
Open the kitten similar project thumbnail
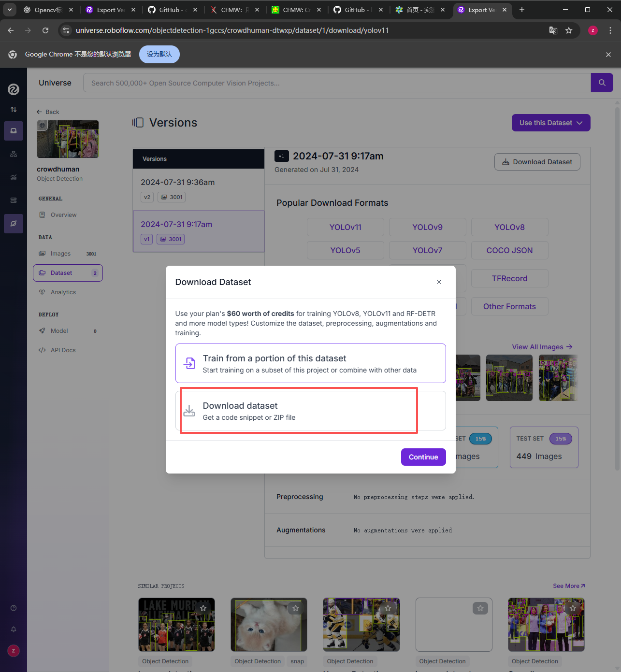click(269, 625)
